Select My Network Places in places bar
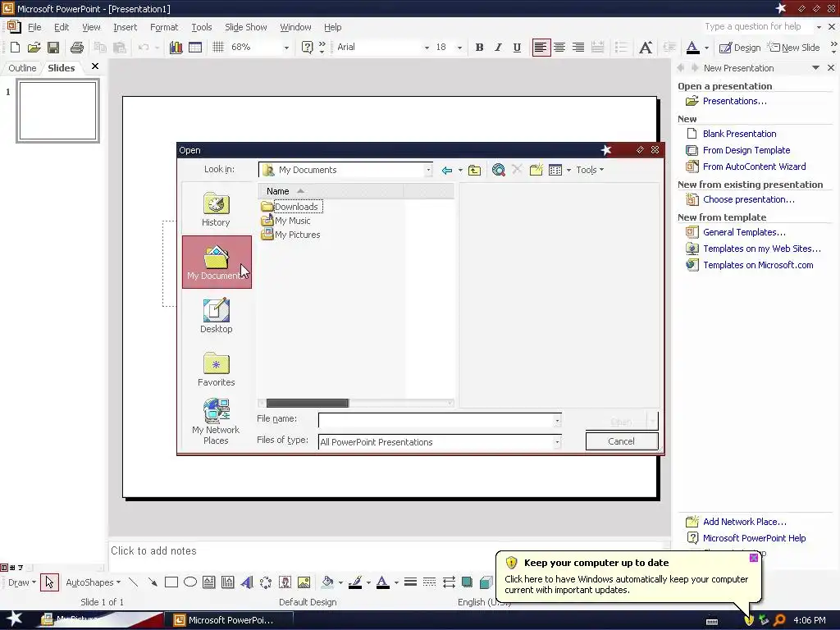Screen dimensions: 840x630 coord(216,422)
